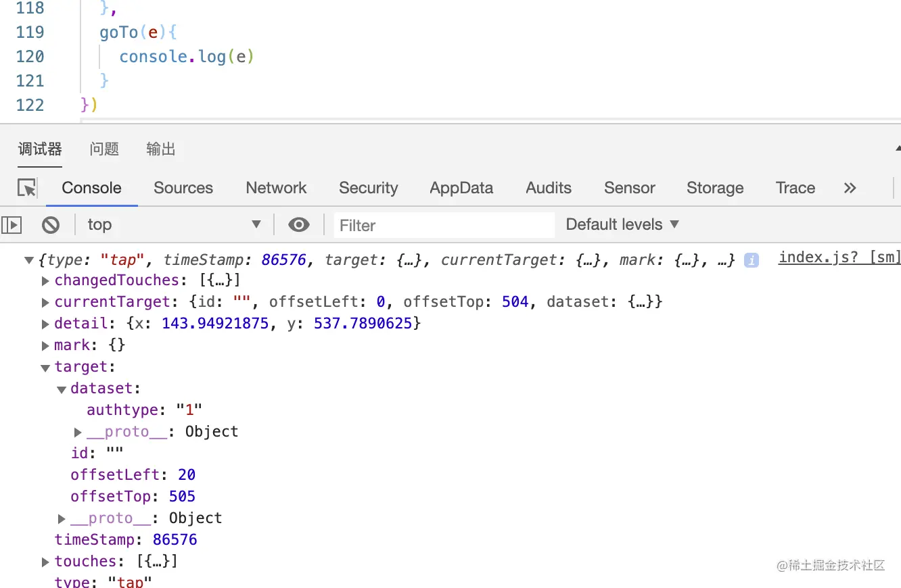This screenshot has width=901, height=588.
Task: Clear the console with the ban icon
Action: pyautogui.click(x=51, y=225)
